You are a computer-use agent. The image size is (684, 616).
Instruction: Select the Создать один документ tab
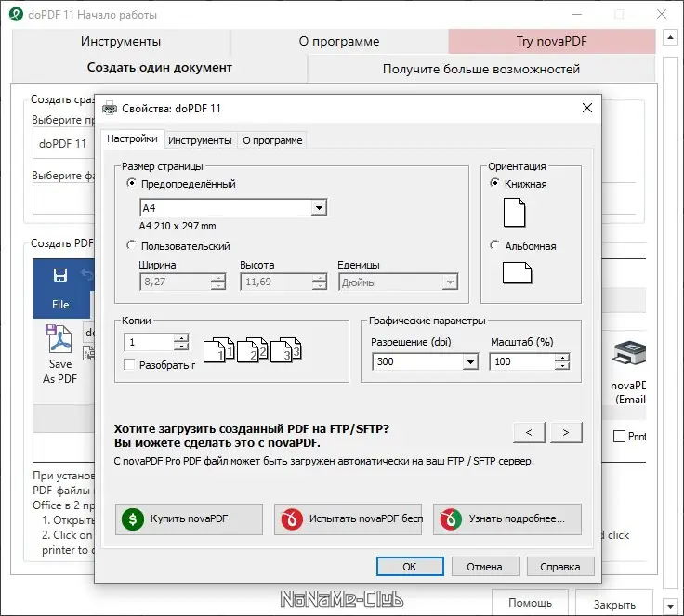[159, 68]
